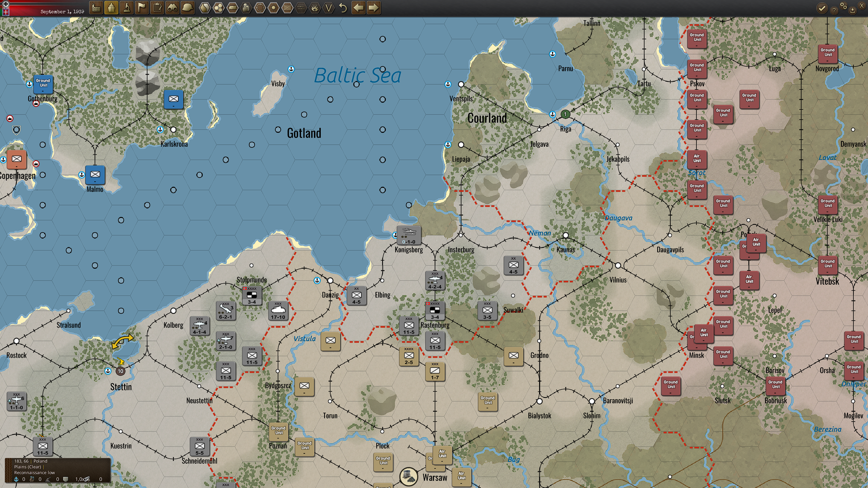Open the research microscope panel
This screenshot has width=868, height=488.
(127, 8)
